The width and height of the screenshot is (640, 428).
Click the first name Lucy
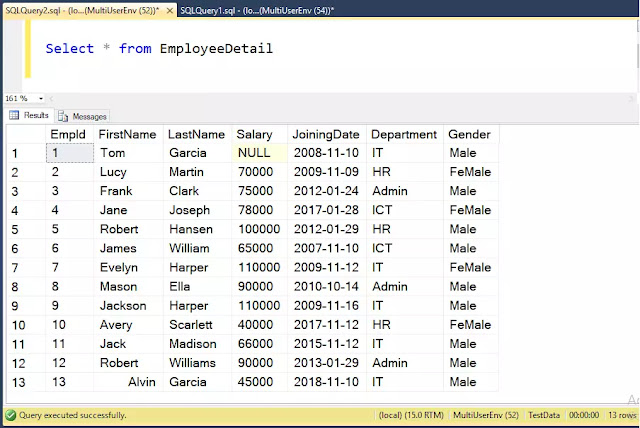click(x=113, y=172)
